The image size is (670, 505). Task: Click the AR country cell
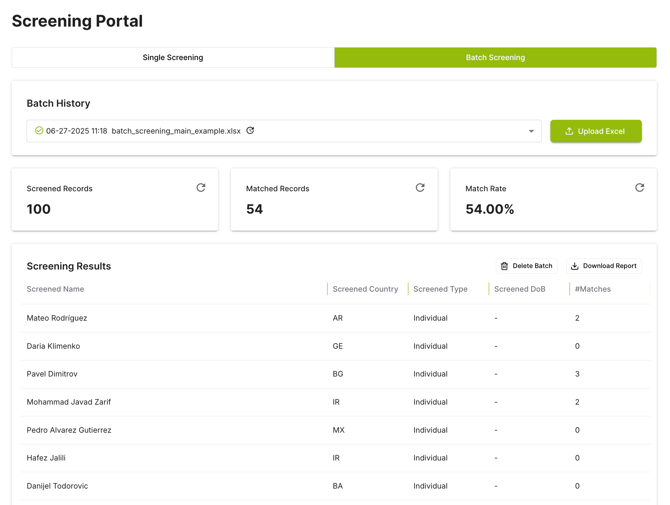pyautogui.click(x=338, y=318)
